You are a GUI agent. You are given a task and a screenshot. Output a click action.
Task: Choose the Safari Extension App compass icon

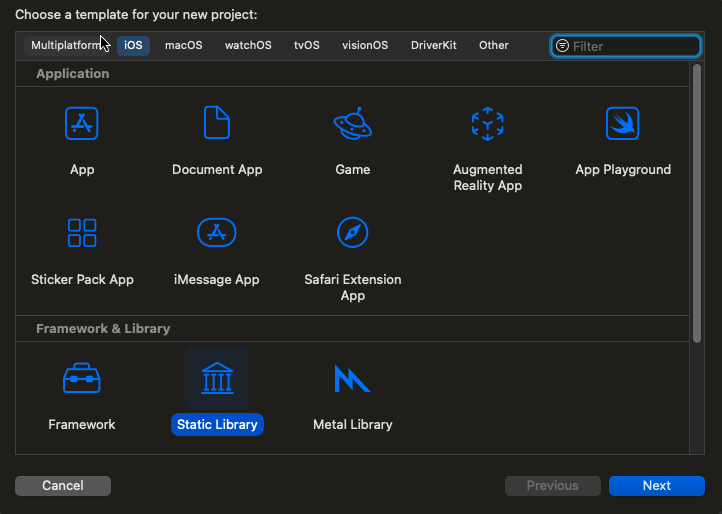(x=353, y=233)
